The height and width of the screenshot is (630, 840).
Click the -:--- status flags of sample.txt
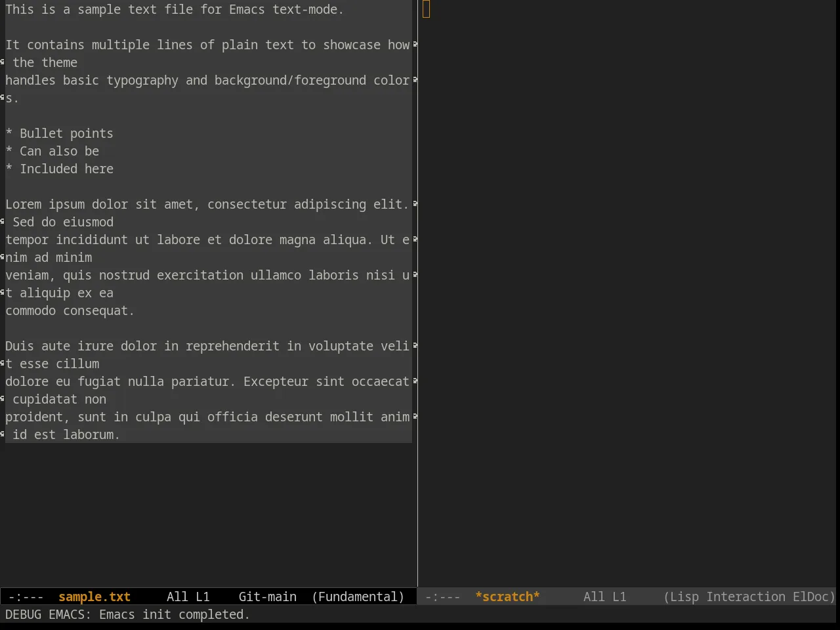coord(26,597)
